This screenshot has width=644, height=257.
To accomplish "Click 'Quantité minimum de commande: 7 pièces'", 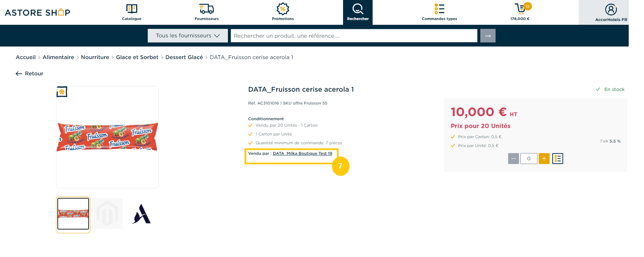I will 299,143.
